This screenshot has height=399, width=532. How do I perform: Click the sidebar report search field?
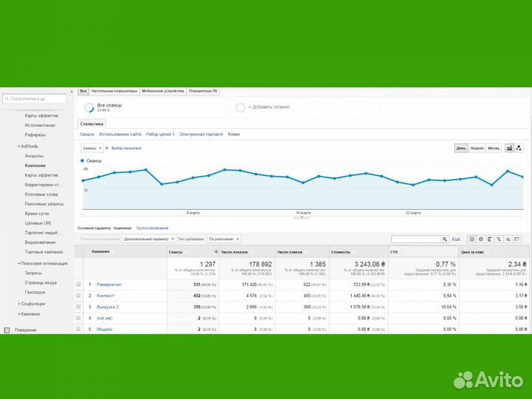(34, 98)
